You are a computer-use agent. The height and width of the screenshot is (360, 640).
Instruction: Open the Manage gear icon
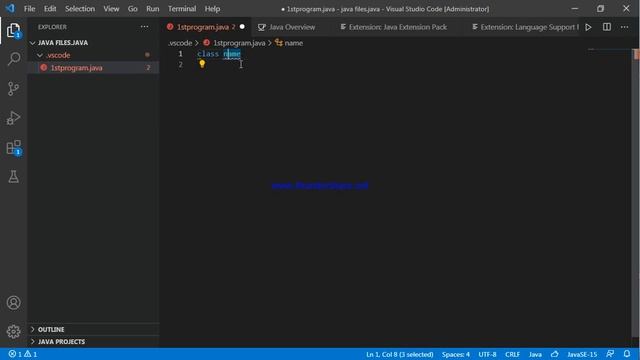[13, 331]
